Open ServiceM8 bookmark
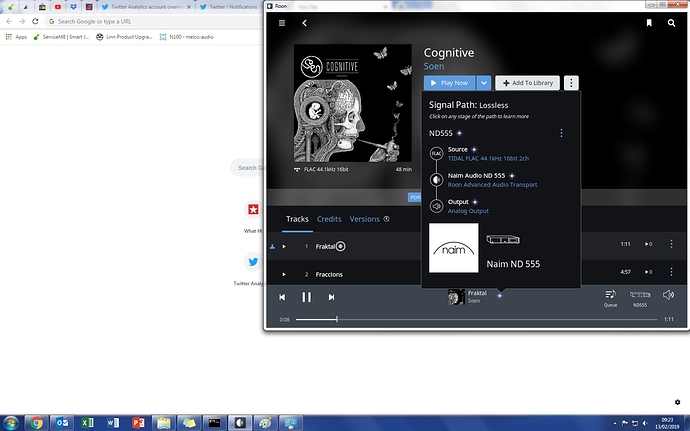 61,37
